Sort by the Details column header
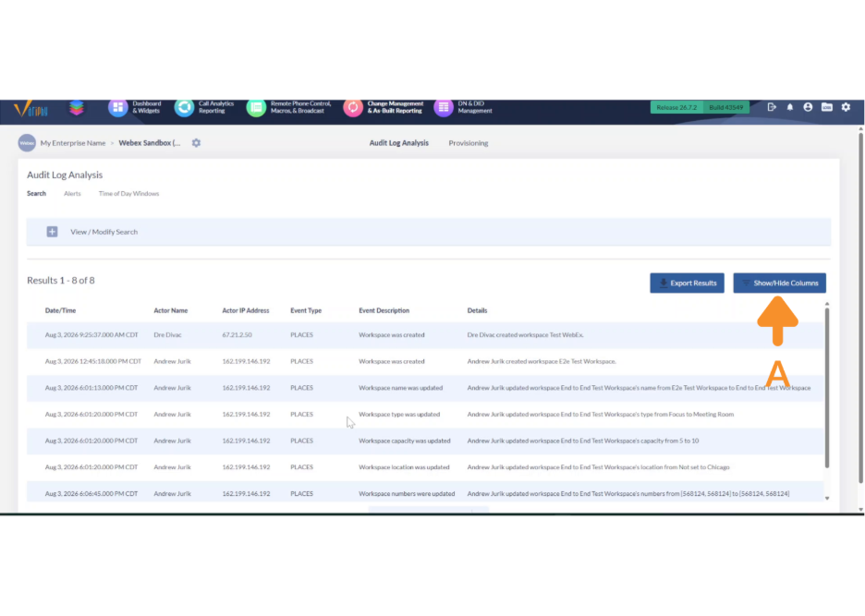 (477, 310)
